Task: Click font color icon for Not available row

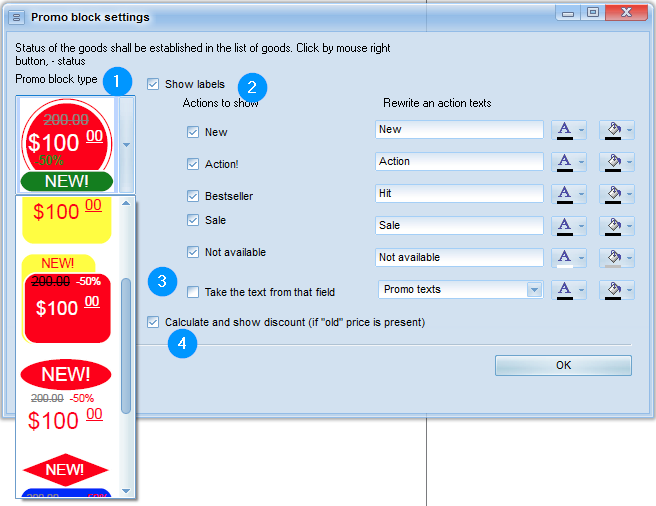Action: pos(564,258)
